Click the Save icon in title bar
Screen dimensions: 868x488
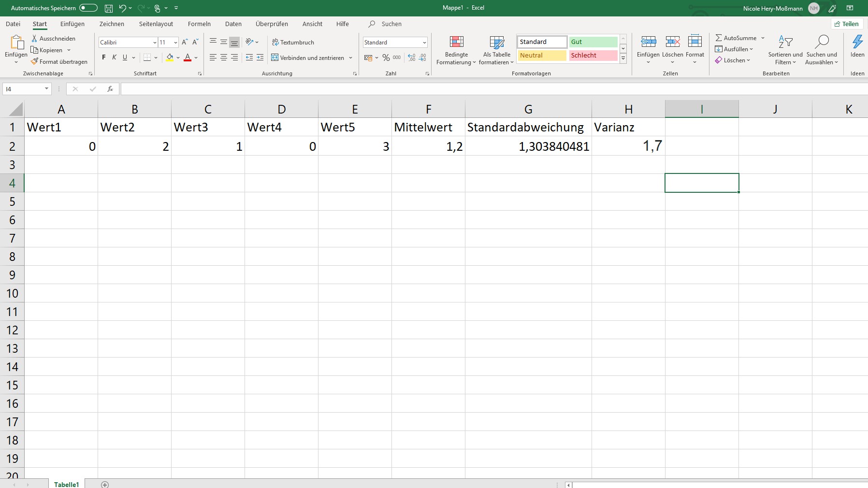click(x=109, y=8)
